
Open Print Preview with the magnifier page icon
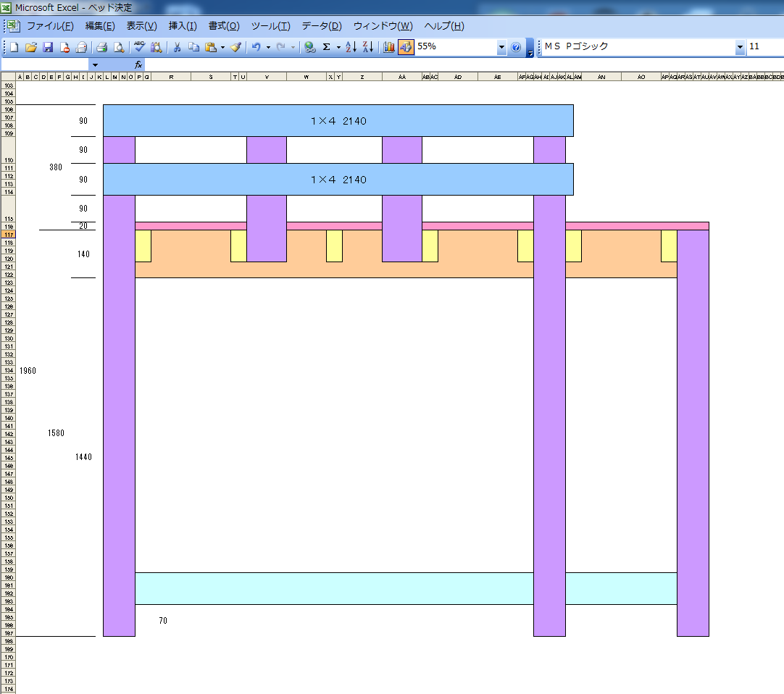(x=119, y=47)
